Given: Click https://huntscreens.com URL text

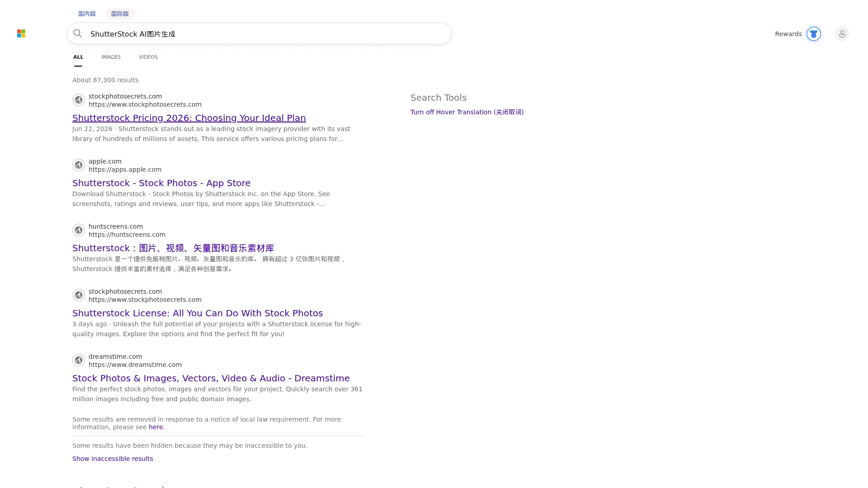Looking at the screenshot, I should pos(127,235).
